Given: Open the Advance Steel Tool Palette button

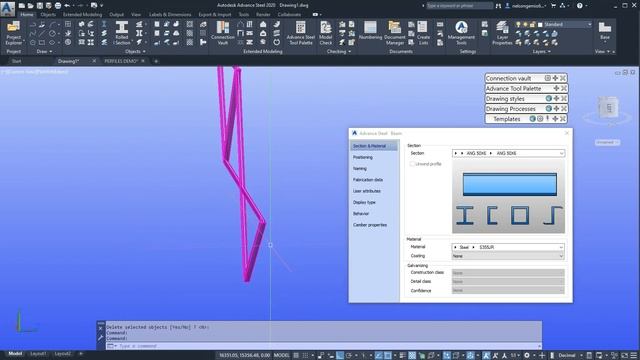Looking at the screenshot, I should pos(300,33).
